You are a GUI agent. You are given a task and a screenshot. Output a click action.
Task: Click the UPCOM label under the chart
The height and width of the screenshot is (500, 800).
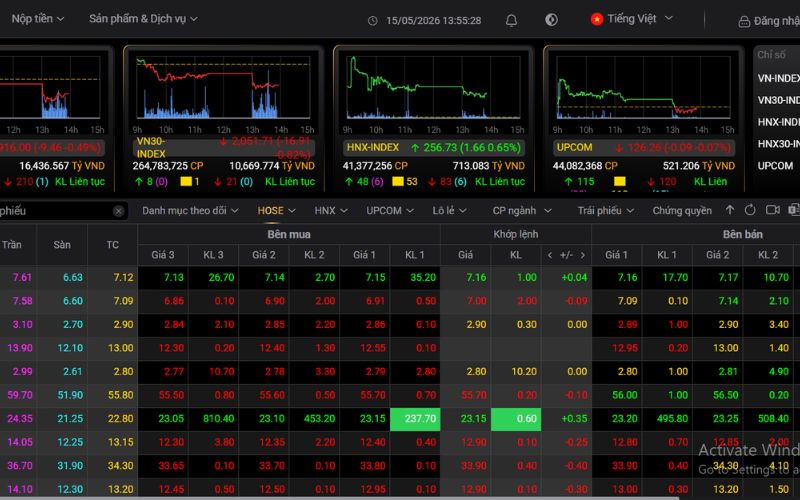point(574,147)
